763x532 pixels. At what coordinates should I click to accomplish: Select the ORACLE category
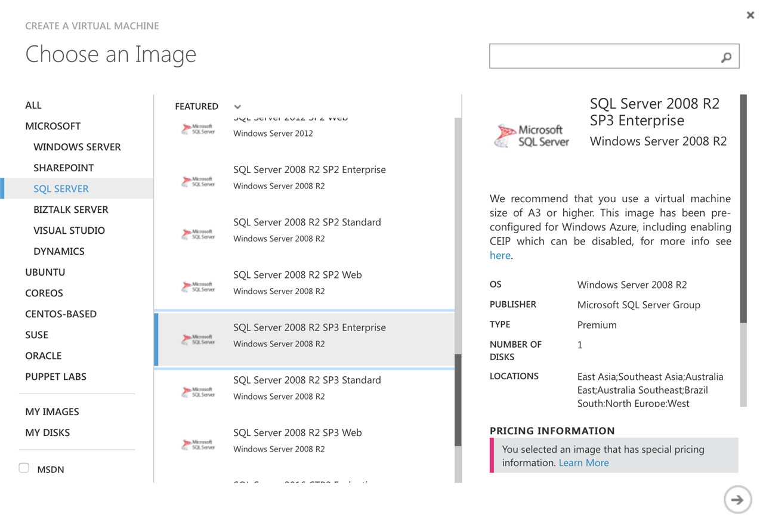tap(44, 356)
